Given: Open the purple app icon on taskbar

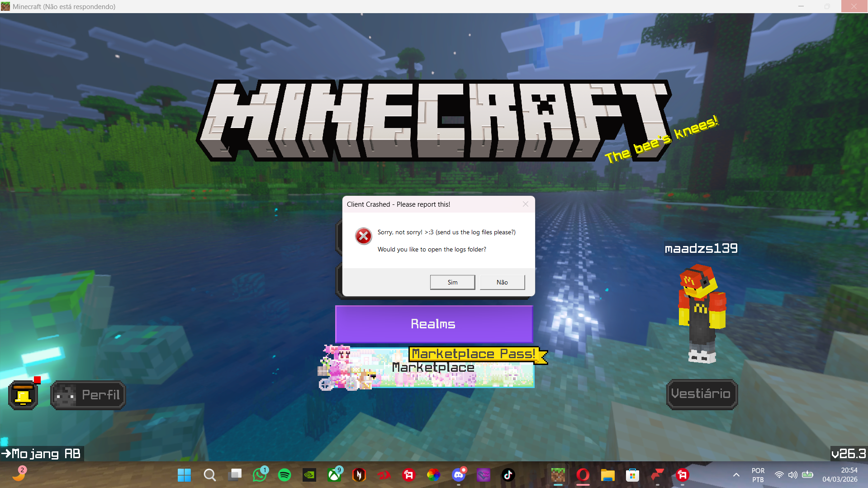Looking at the screenshot, I should click(484, 475).
